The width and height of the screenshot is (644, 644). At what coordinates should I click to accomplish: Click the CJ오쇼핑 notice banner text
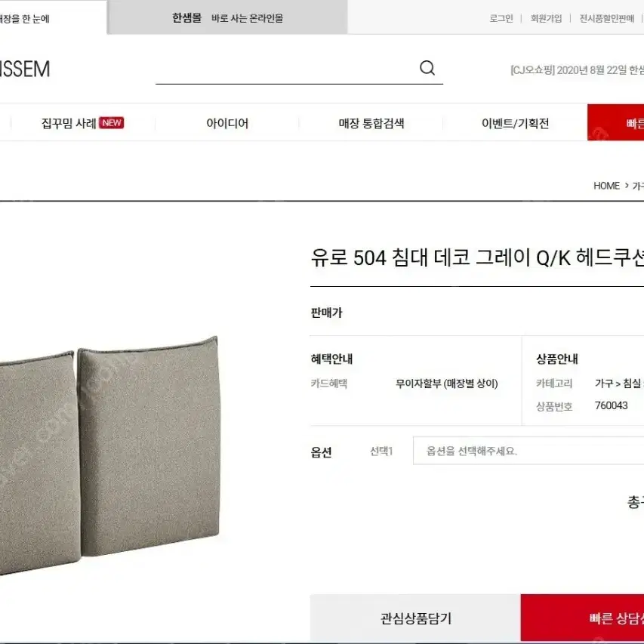click(x=577, y=69)
